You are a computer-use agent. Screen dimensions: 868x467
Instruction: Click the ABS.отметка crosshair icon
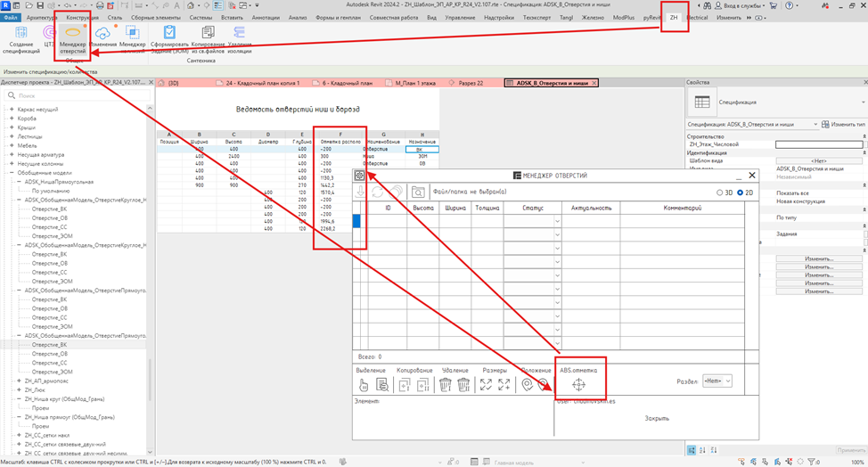point(578,384)
